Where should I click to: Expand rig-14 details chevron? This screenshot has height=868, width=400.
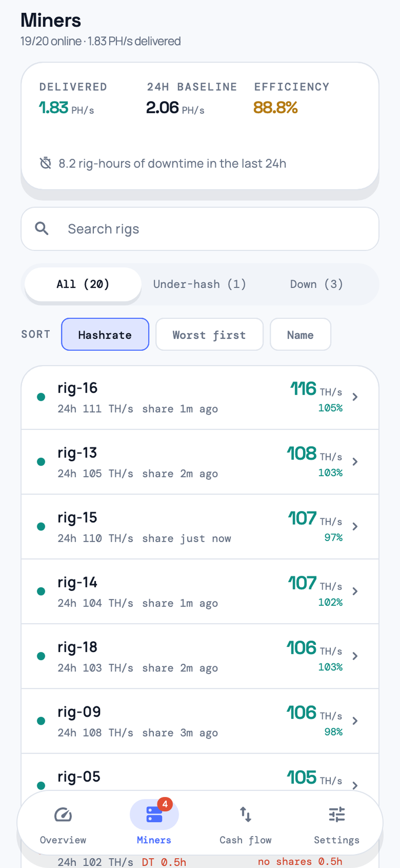355,591
